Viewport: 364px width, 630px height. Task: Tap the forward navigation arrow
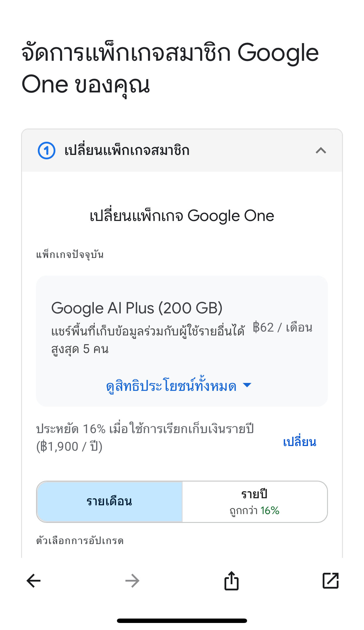(x=132, y=581)
